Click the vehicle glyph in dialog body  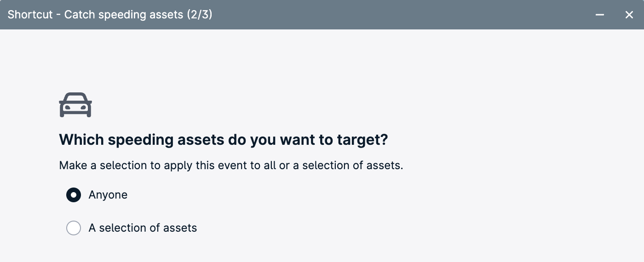point(75,105)
